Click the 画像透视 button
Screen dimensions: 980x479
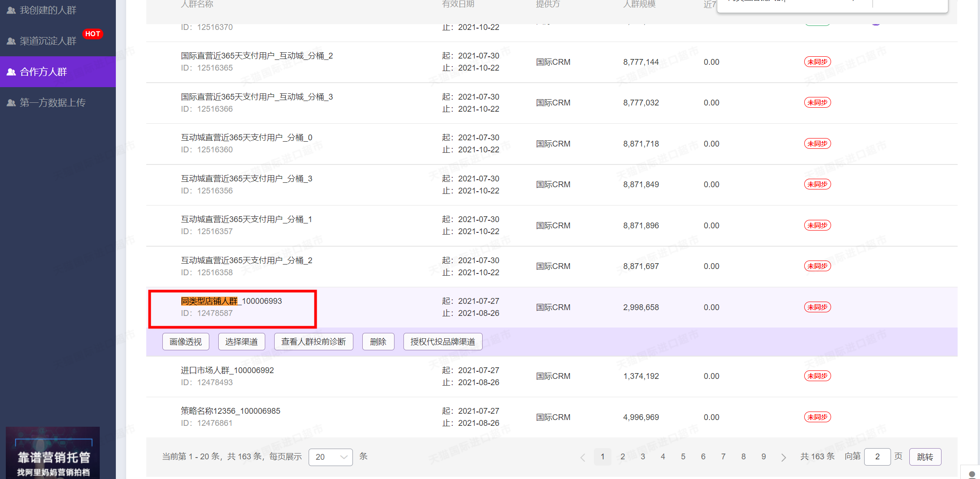186,342
